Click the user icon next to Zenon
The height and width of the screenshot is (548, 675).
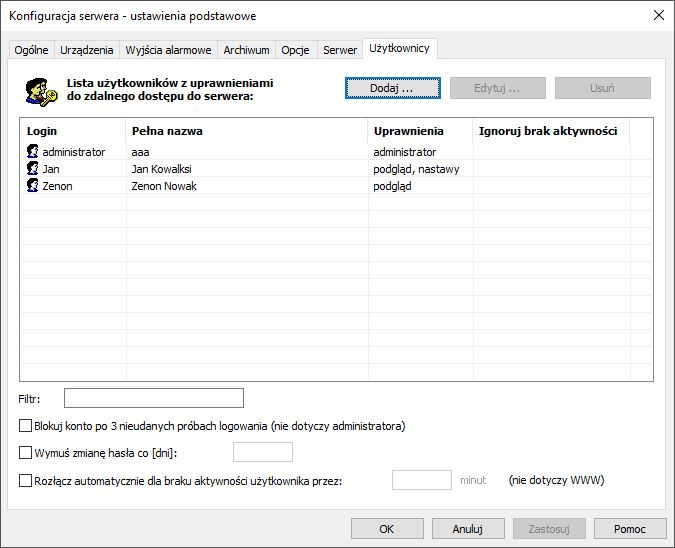(x=32, y=186)
